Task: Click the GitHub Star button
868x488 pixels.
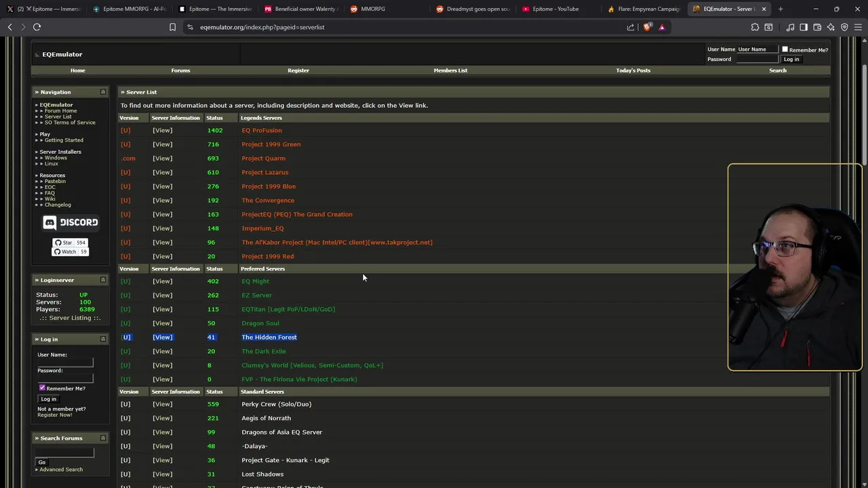Action: (x=64, y=243)
